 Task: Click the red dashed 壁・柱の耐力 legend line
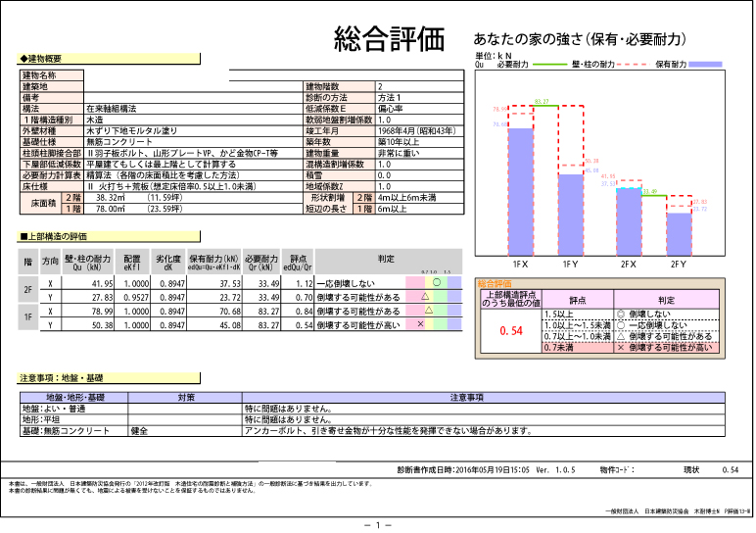coord(633,64)
